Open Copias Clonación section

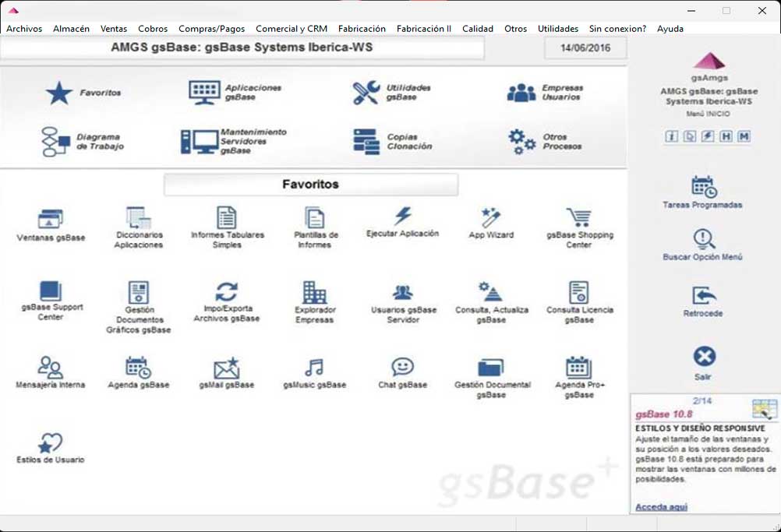[392, 141]
